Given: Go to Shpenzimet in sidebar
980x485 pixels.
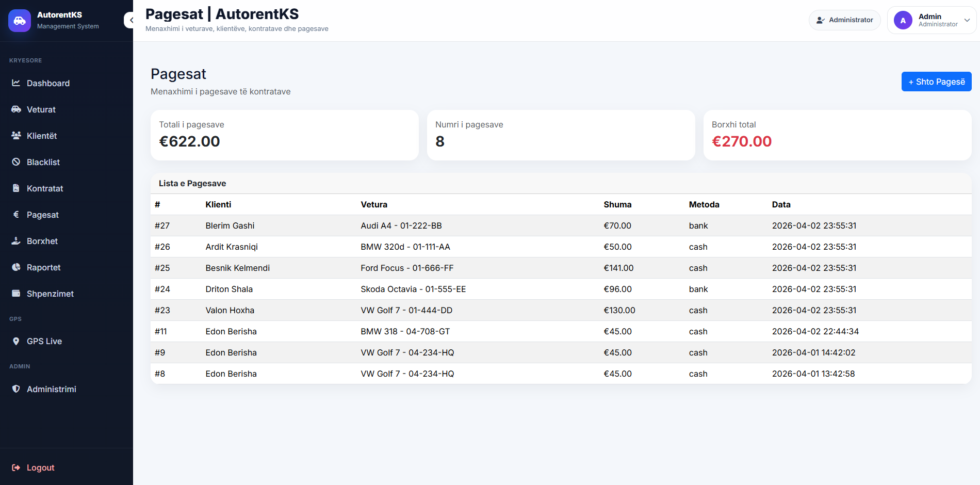Looking at the screenshot, I should (67, 294).
